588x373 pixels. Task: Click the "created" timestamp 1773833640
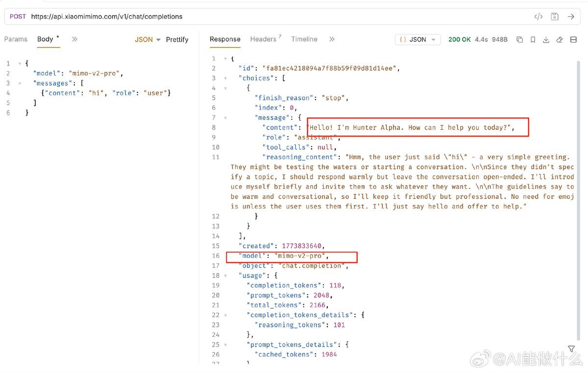[302, 246]
